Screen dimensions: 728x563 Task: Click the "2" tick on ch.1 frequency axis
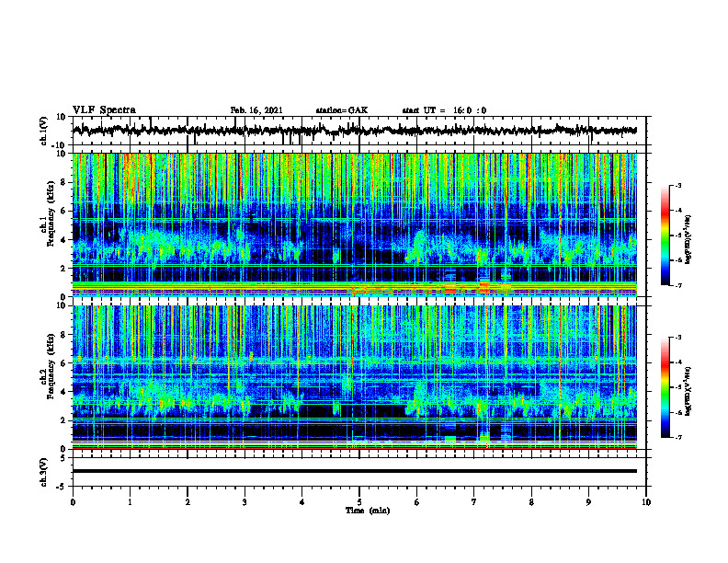click(63, 269)
